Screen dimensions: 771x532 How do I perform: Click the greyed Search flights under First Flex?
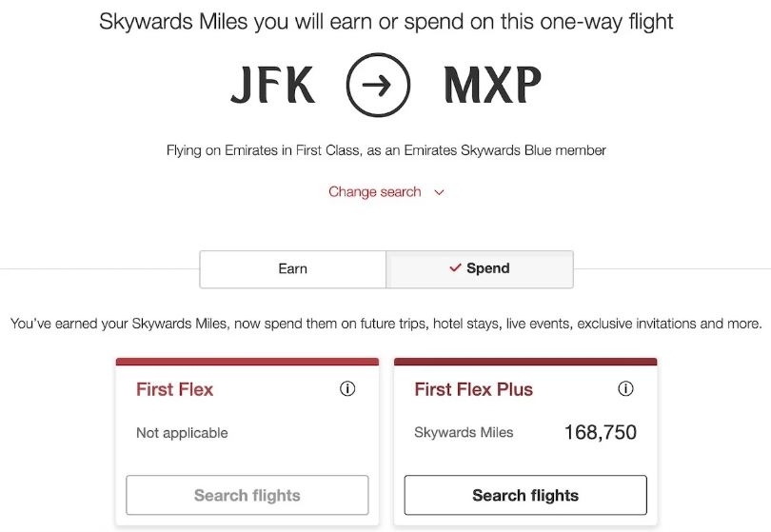click(247, 495)
